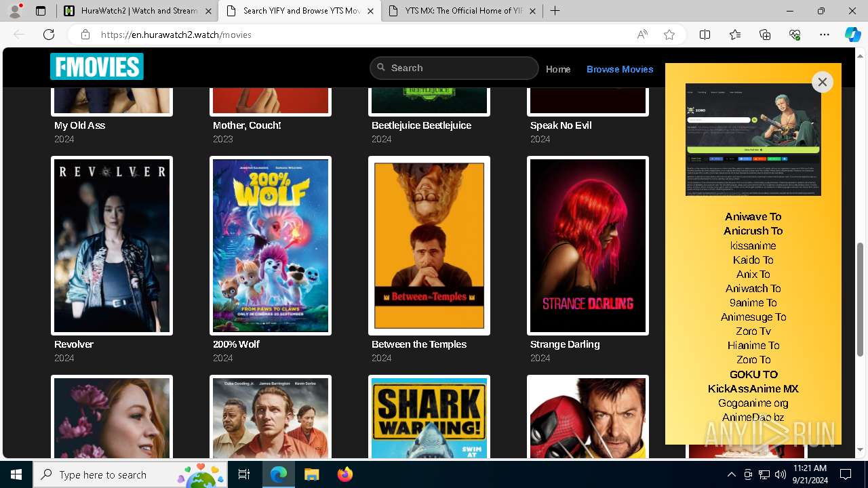The image size is (868, 488).
Task: Open the Favorites list icon
Action: click(x=735, y=35)
